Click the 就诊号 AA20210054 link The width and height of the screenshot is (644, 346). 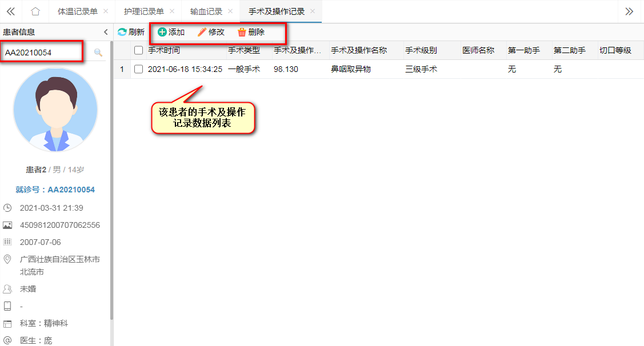point(55,190)
